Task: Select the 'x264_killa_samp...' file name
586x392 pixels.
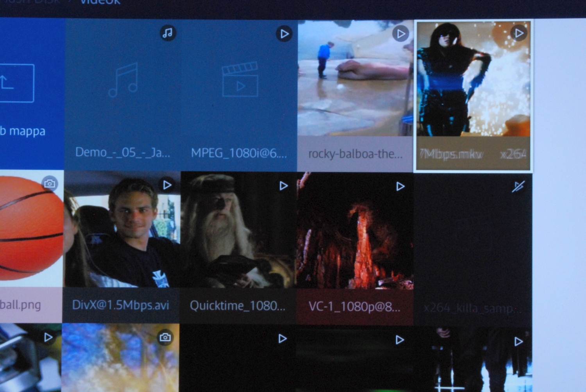Action: 473,308
